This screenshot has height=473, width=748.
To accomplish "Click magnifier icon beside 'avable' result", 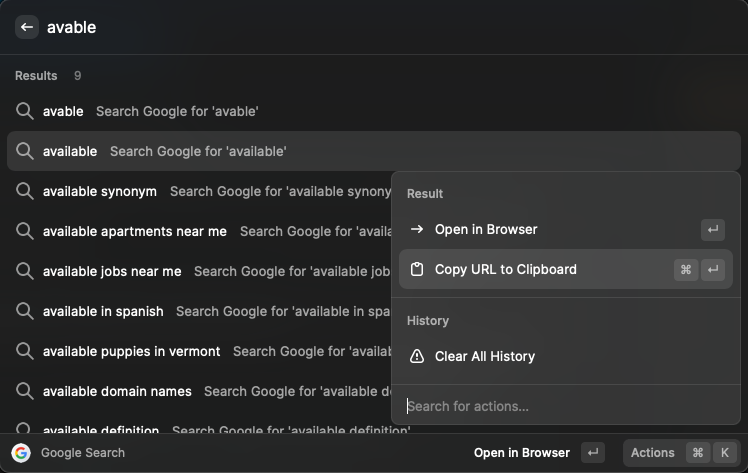I will click(24, 111).
